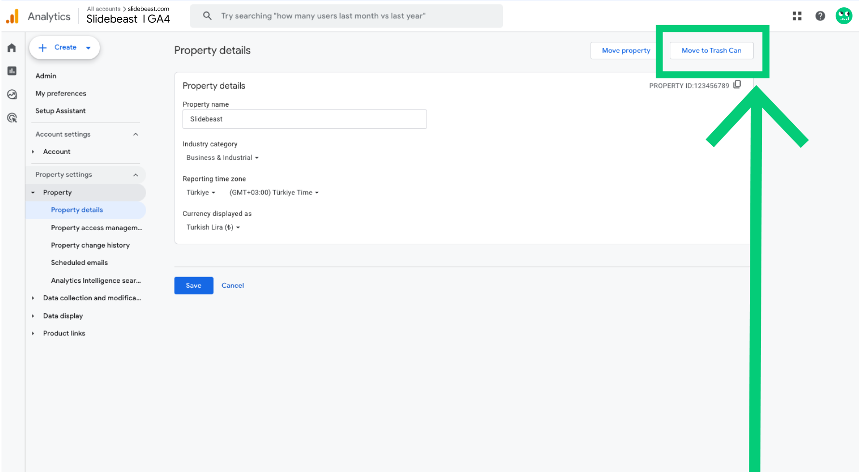
Task: Open Property change history
Action: point(90,245)
